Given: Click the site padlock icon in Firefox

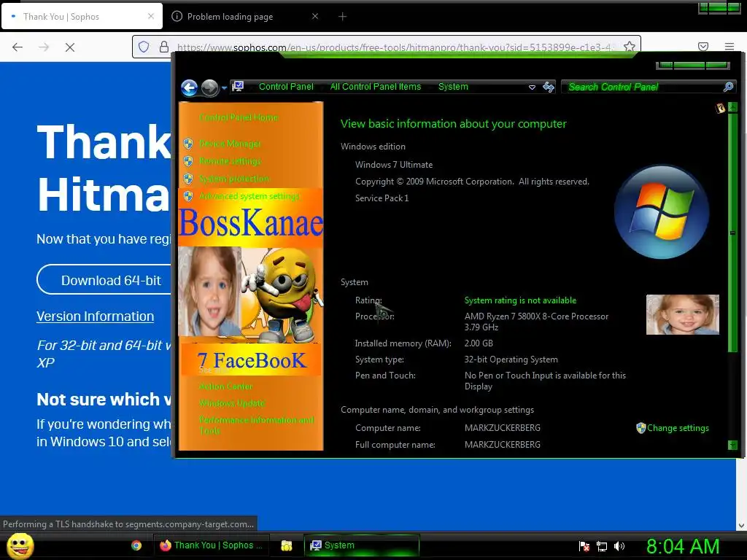Looking at the screenshot, I should click(164, 47).
